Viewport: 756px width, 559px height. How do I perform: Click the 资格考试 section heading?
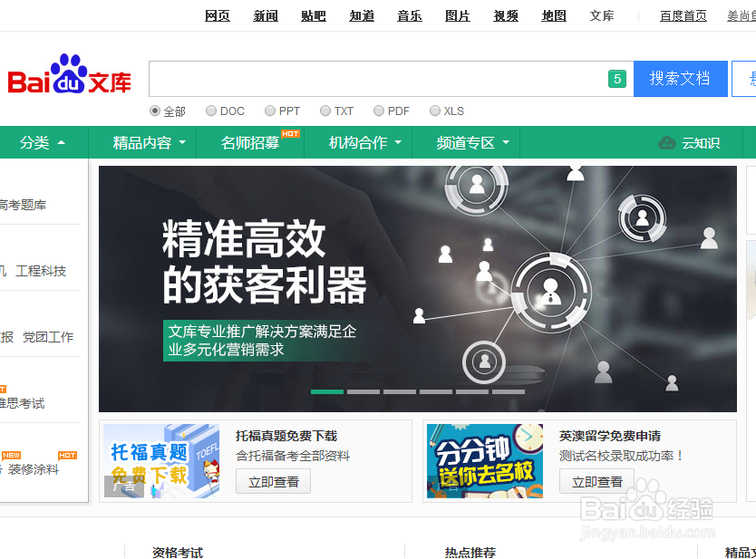point(178,553)
